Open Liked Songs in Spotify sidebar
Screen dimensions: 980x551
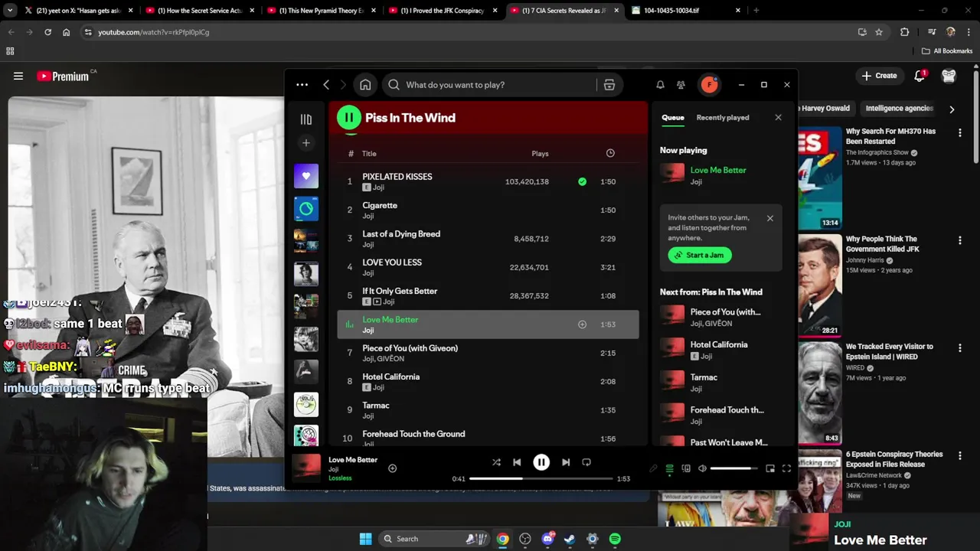click(306, 176)
